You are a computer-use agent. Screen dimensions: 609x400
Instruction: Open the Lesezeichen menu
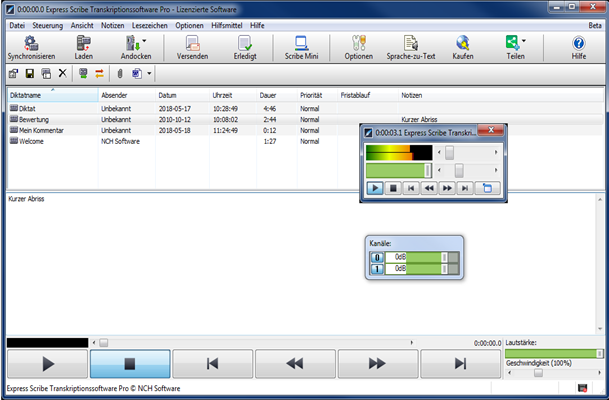[x=150, y=26]
